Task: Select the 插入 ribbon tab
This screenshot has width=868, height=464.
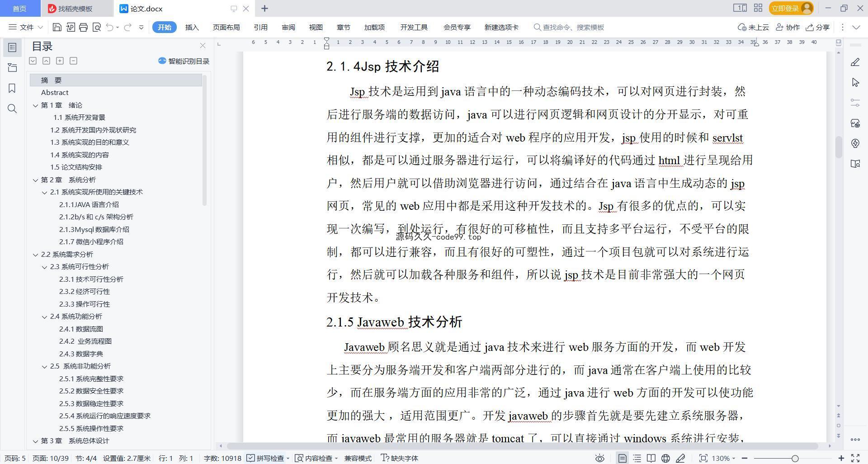Action: pos(192,27)
